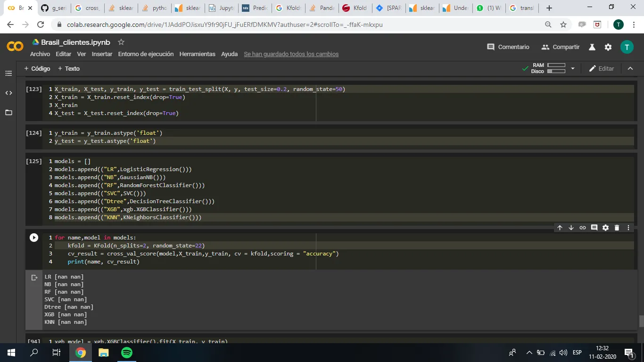Open the selected cell's settings gear

pyautogui.click(x=605, y=228)
